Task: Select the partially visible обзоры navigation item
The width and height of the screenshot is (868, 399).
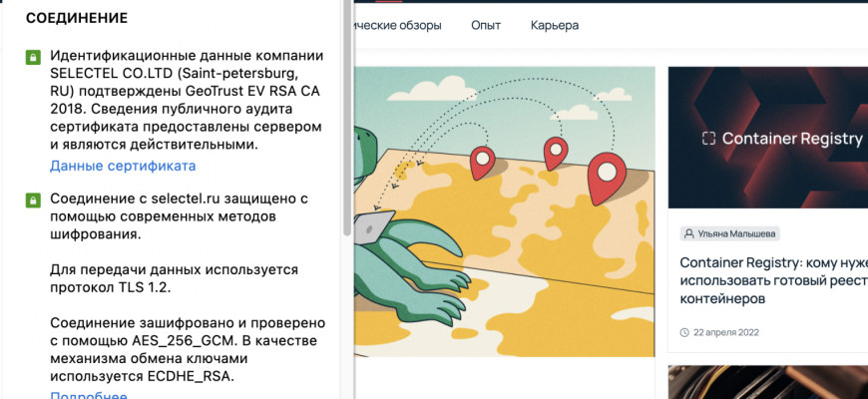Action: (x=399, y=25)
